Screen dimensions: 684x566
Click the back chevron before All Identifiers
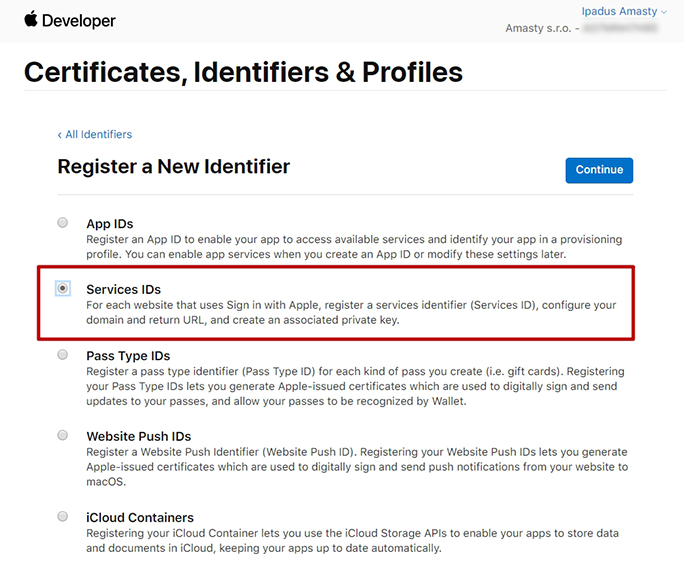59,135
